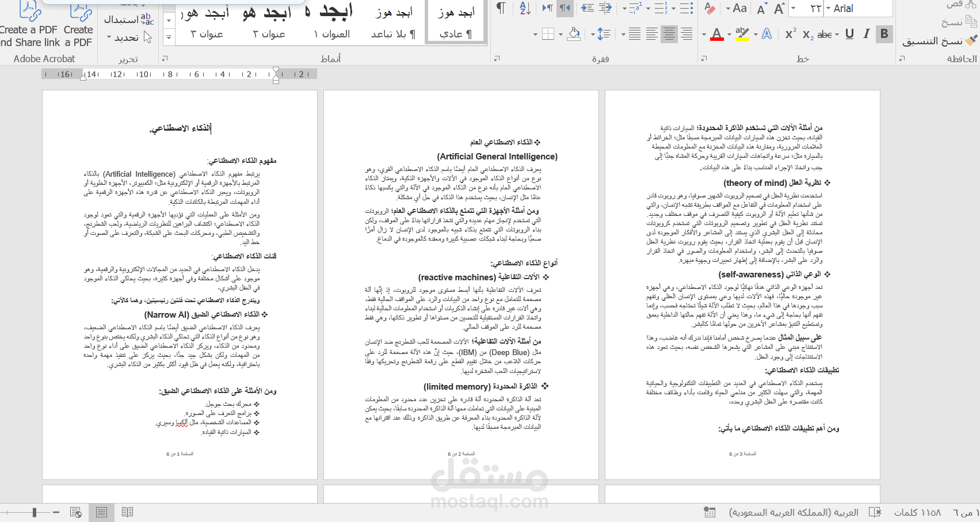
Task: Open Paragraph dialog launcher (فقرة)
Action: [x=497, y=59]
